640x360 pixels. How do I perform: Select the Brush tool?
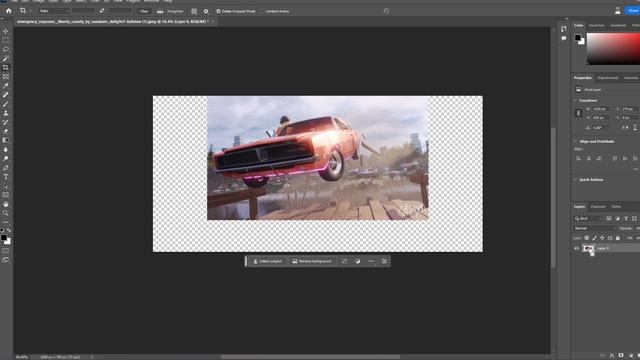(x=6, y=104)
